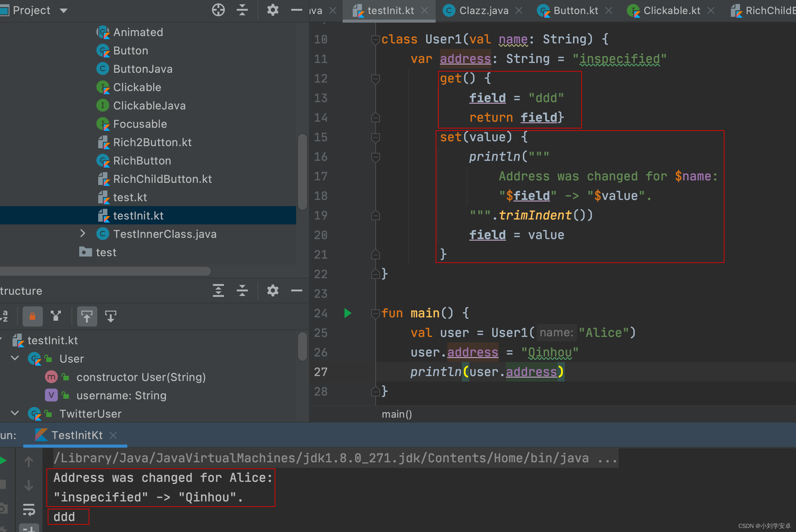This screenshot has width=796, height=532.
Task: Click the Project tree horizontal scrollbar
Action: click(105, 271)
